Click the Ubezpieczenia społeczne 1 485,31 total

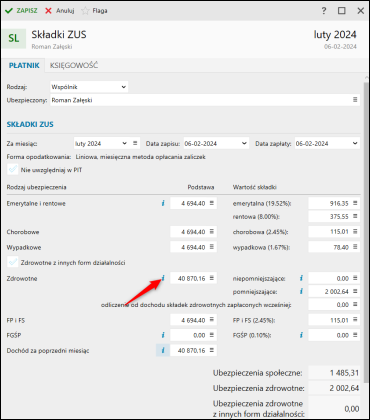[335, 373]
